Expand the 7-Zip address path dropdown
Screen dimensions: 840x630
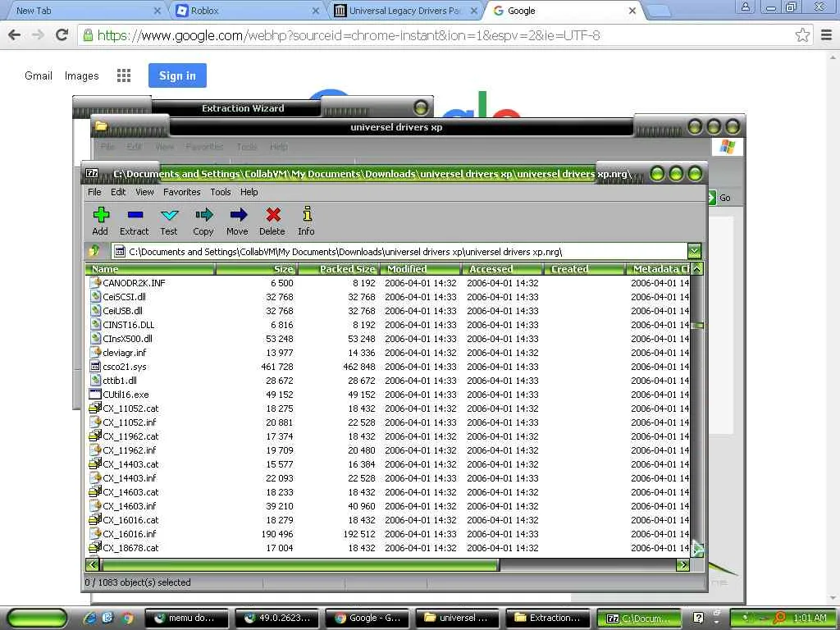pos(694,251)
